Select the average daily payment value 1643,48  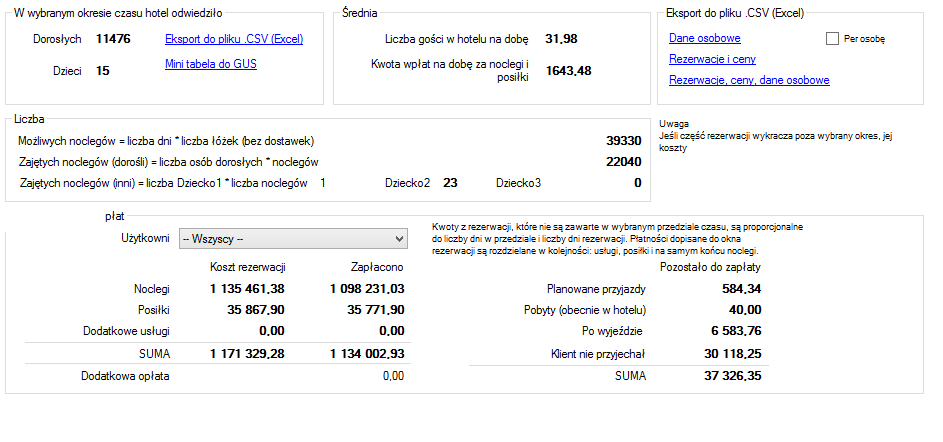(568, 70)
